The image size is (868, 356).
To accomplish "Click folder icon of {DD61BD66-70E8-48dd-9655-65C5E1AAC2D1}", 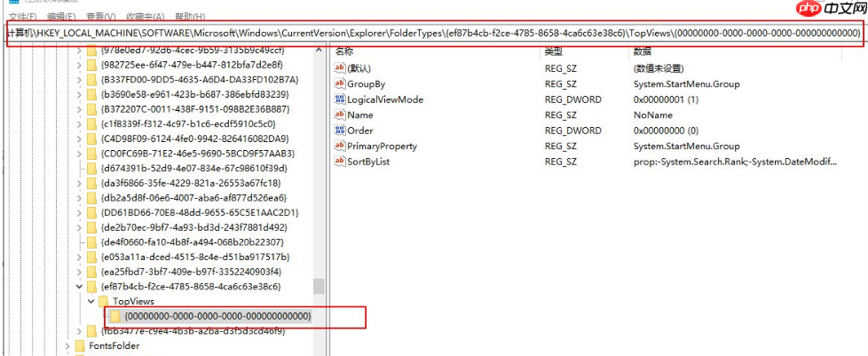I will coord(92,212).
